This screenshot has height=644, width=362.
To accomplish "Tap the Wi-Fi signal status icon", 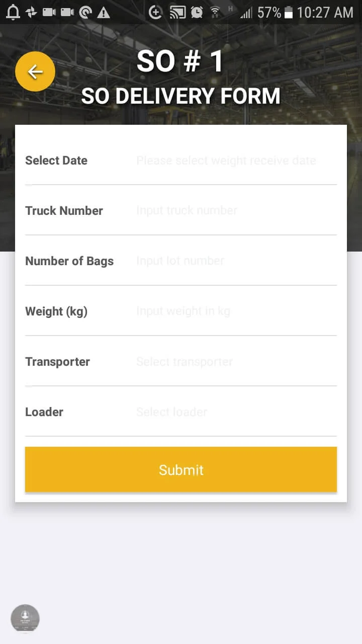I will [215, 12].
